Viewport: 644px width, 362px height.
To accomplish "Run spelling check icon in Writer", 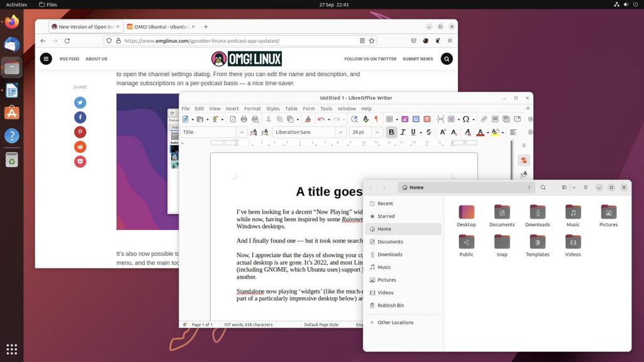I will [x=365, y=119].
